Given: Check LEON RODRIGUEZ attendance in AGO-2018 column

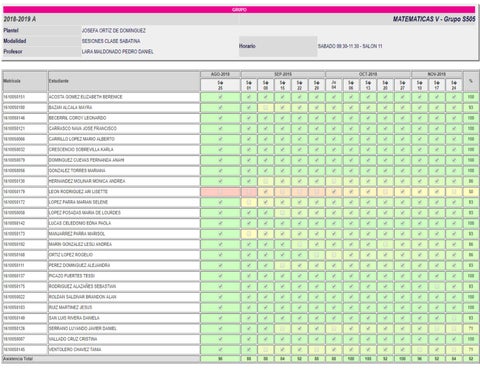Looking at the screenshot, I should 220,192.
